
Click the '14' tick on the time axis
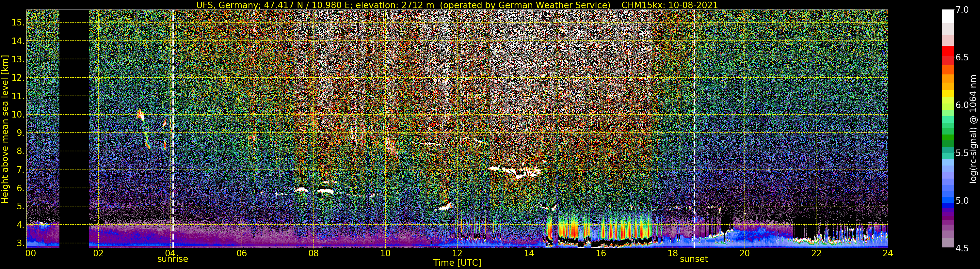[529, 253]
